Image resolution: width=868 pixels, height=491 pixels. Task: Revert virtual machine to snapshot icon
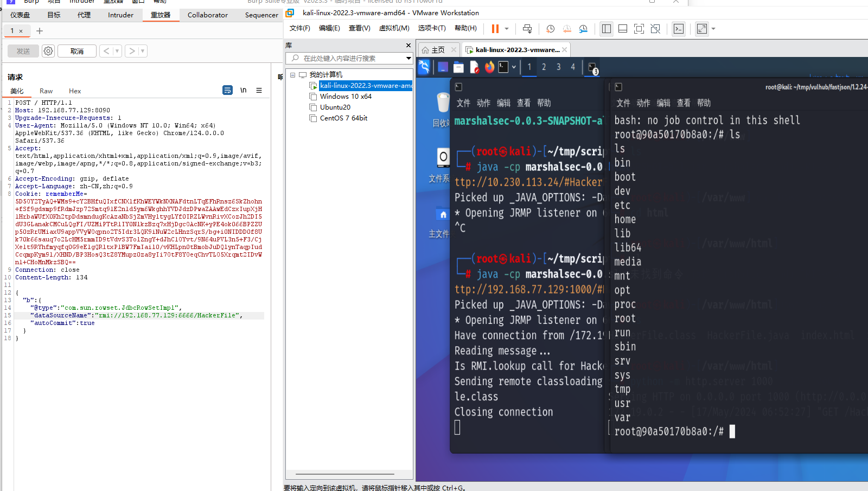567,29
